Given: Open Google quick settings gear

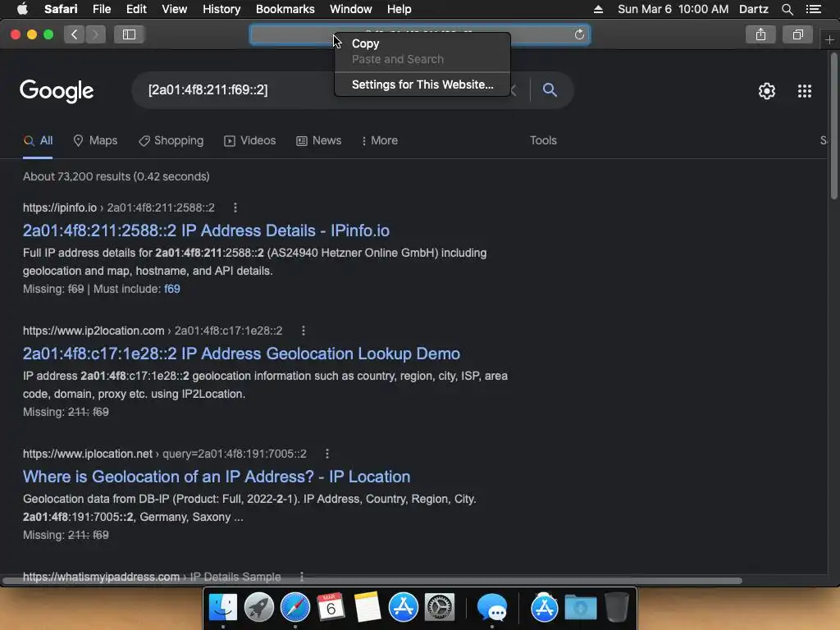Looking at the screenshot, I should (767, 91).
